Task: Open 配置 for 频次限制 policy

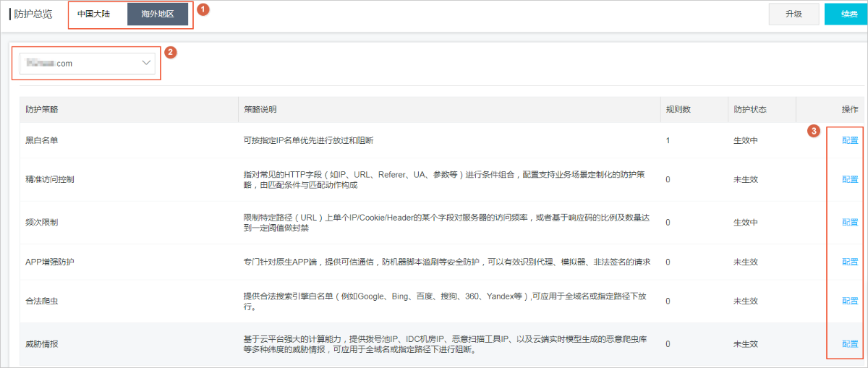Action: [x=850, y=222]
